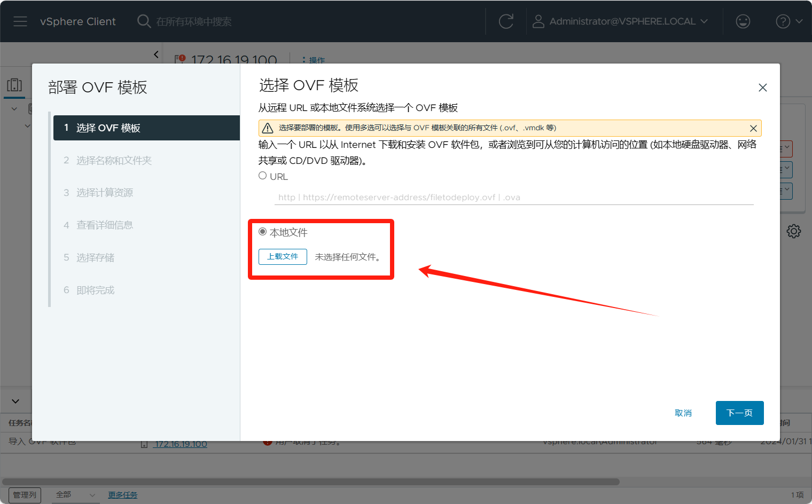Viewport: 812px width, 504px height.
Task: Collapse the recent tasks panel chevron
Action: [x=15, y=401]
